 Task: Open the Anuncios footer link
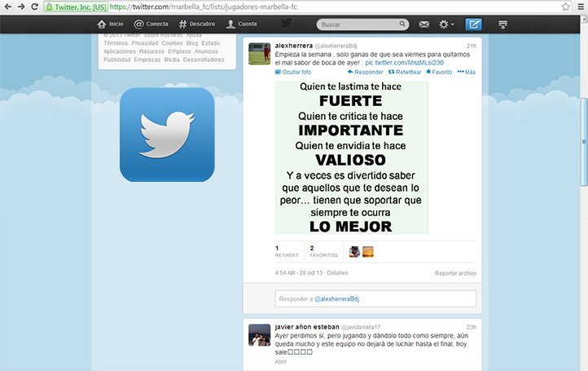coord(206,51)
